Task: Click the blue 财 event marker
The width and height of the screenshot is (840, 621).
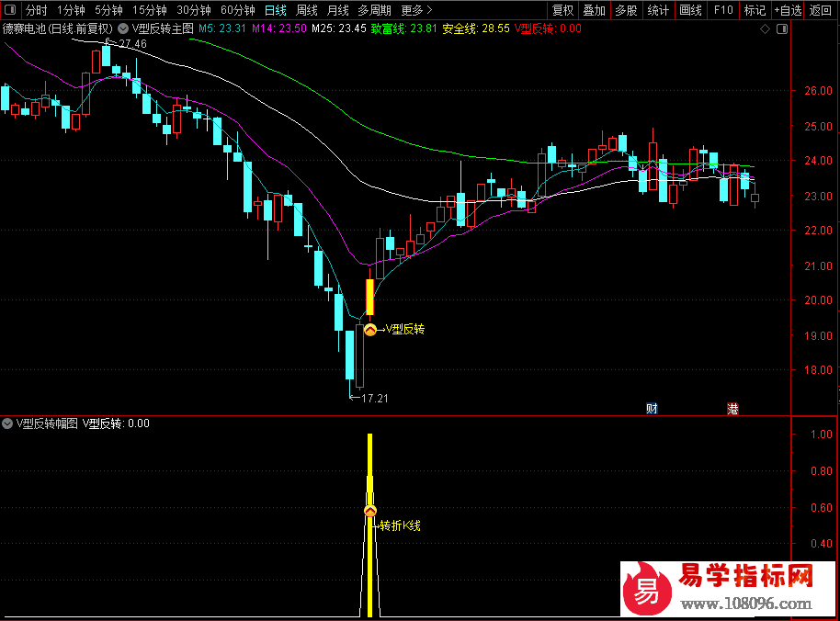Action: pos(652,408)
